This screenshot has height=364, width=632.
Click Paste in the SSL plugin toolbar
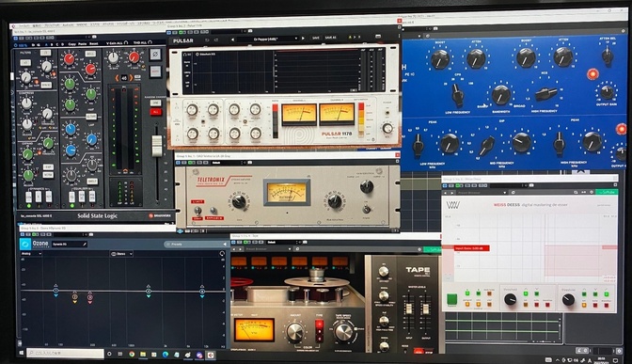click(x=82, y=43)
